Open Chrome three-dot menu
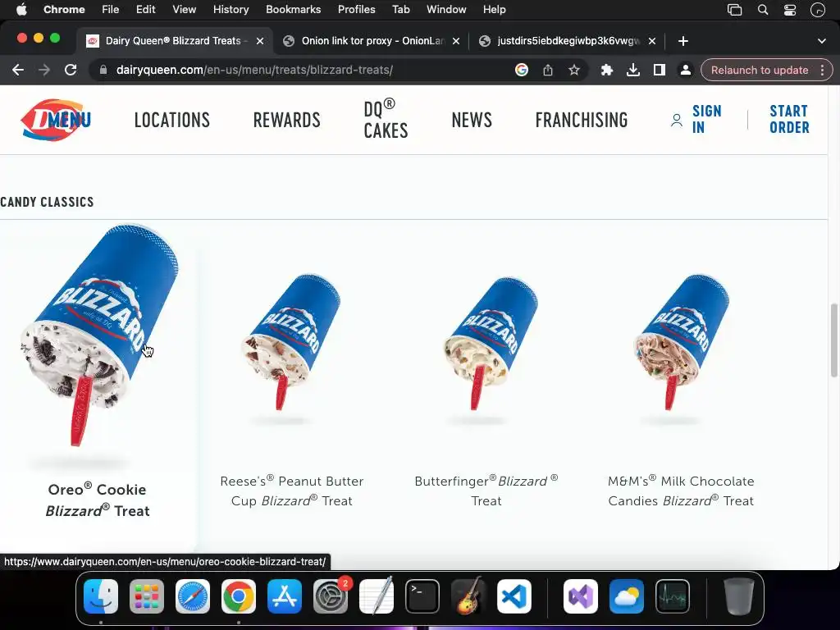 [x=822, y=71]
